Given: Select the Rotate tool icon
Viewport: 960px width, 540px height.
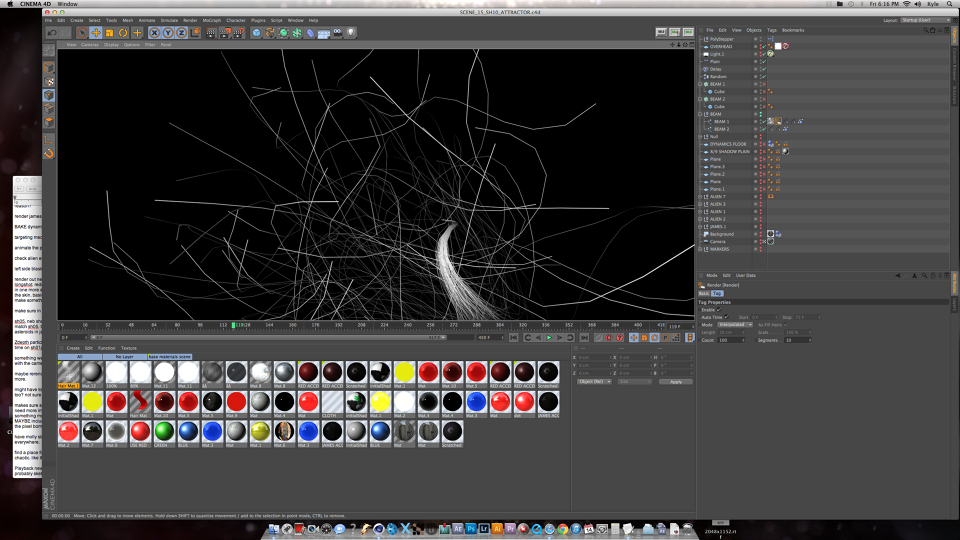Looking at the screenshot, I should (124, 33).
